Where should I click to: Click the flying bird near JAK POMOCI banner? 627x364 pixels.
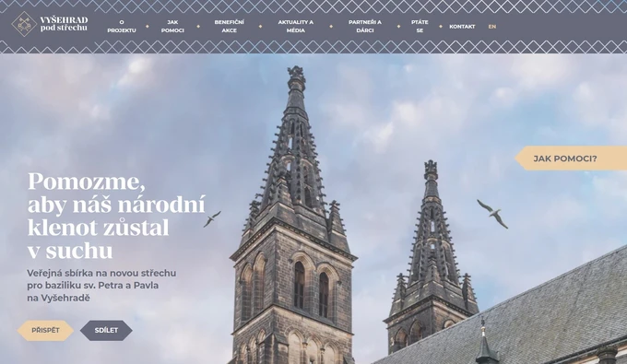[x=492, y=214]
